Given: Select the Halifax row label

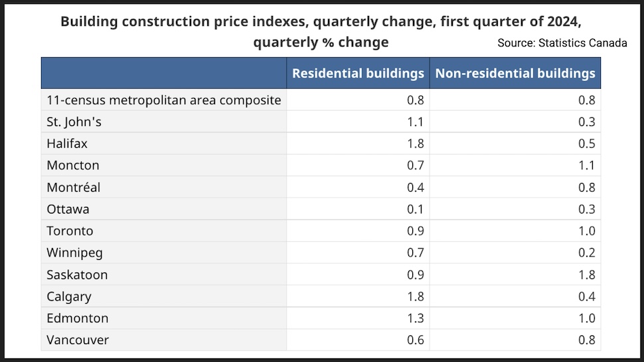Looking at the screenshot, I should (67, 144).
